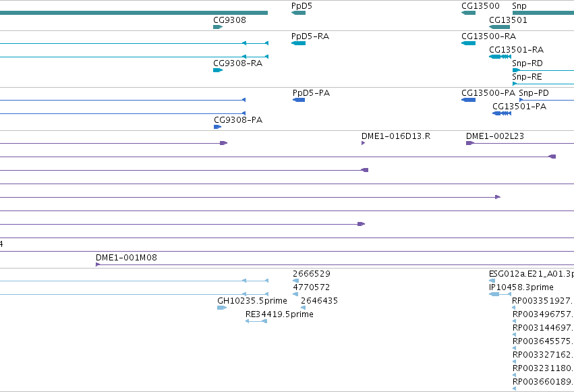Click the GH10235.5prime label
574x392 pixels.
pos(252,301)
